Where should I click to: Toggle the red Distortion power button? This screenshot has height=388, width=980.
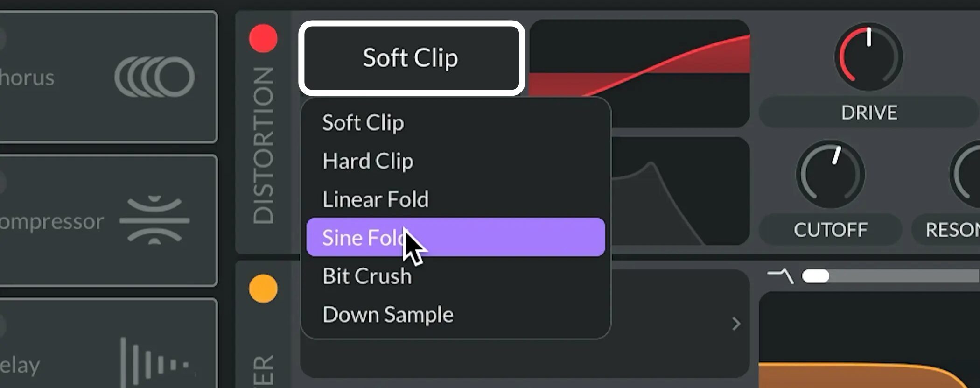(x=263, y=38)
